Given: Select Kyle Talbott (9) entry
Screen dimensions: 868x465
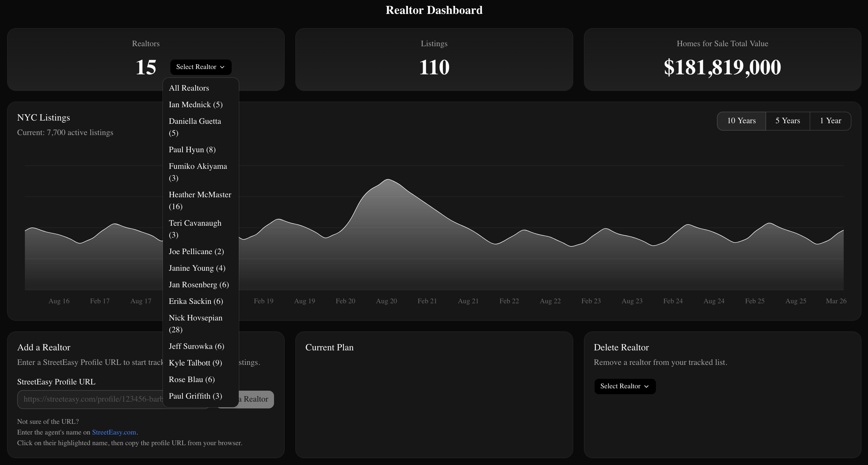Looking at the screenshot, I should (x=201, y=363).
